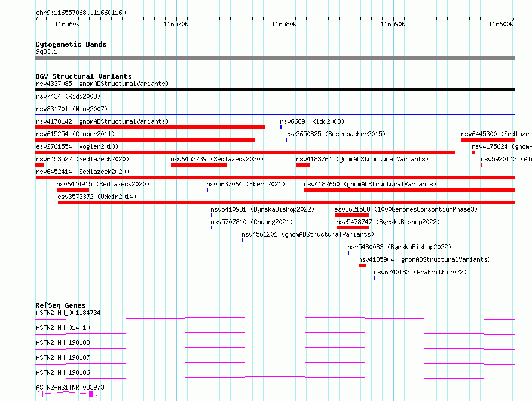This screenshot has height=401, width=532.
Task: Click the nsv4175624 gnomAD variant label
Action: (x=502, y=146)
